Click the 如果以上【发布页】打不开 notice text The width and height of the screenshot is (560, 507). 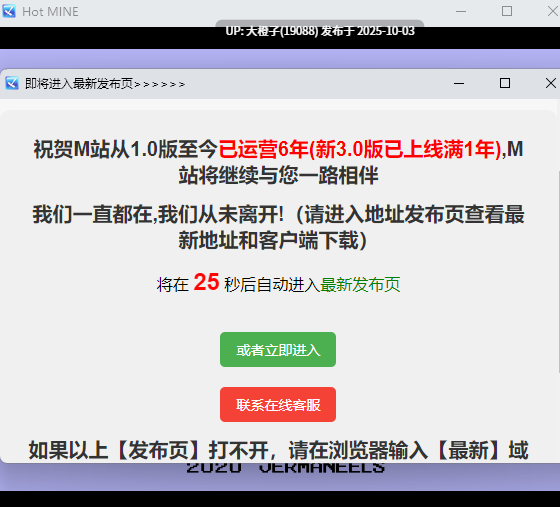click(279, 450)
